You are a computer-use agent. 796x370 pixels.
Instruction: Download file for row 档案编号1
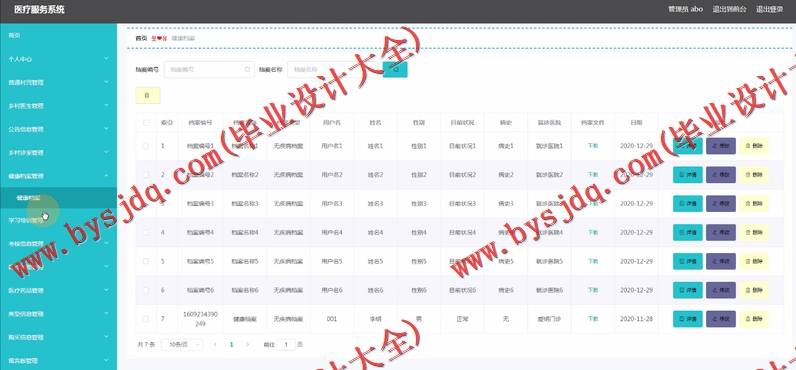tap(592, 146)
